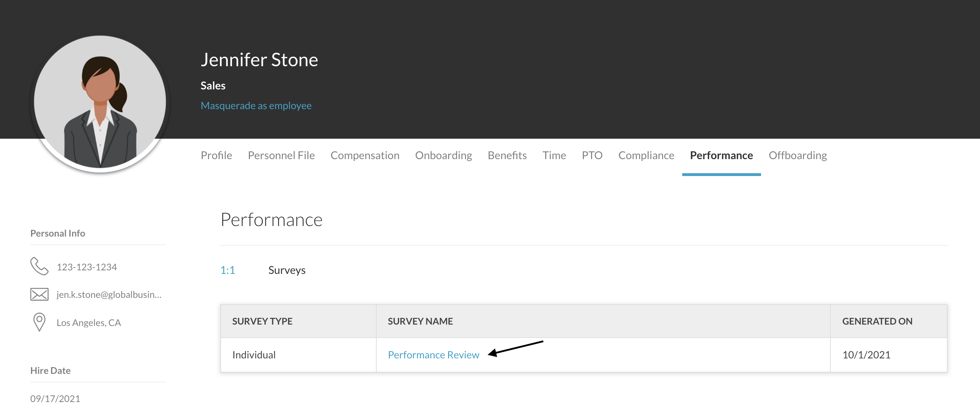
Task: Click the Sales department label
Action: (x=213, y=86)
